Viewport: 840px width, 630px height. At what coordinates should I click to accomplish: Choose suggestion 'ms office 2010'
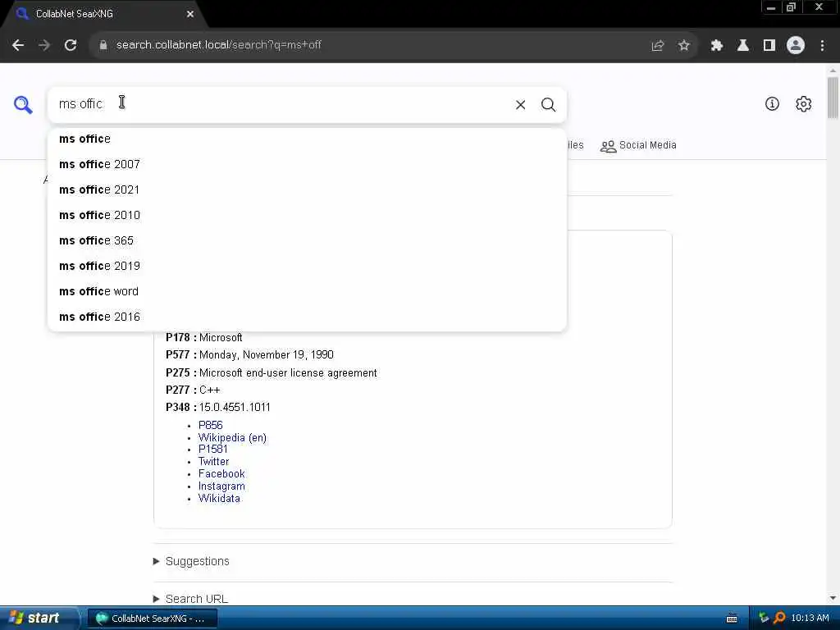click(x=307, y=216)
